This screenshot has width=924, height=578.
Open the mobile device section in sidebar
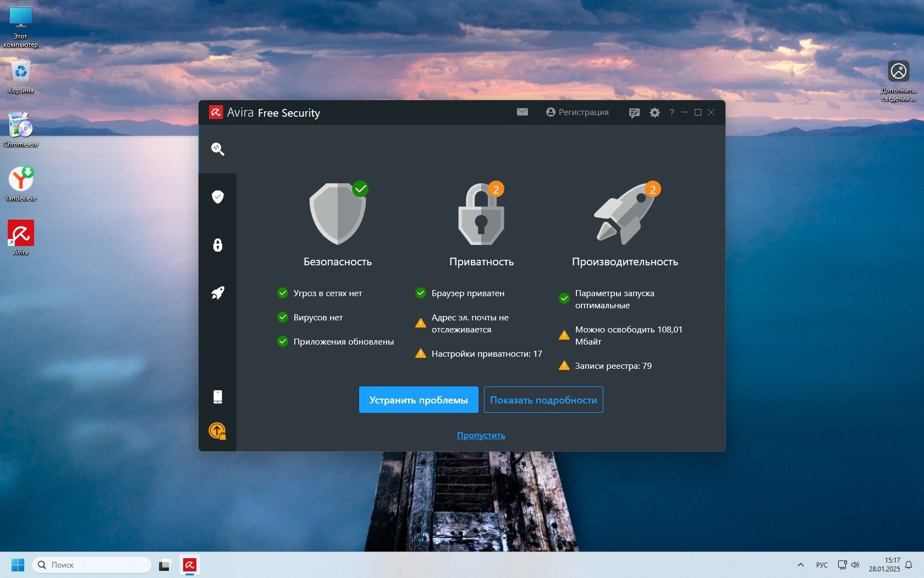click(218, 397)
